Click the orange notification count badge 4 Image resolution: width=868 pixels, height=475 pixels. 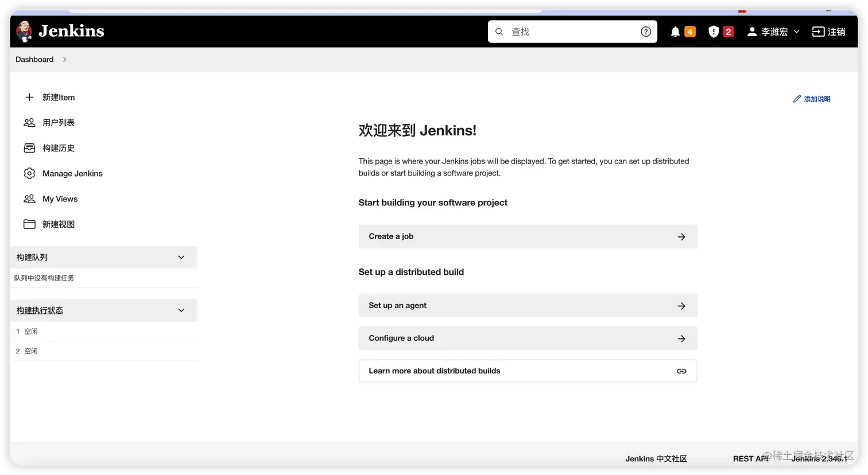(690, 32)
